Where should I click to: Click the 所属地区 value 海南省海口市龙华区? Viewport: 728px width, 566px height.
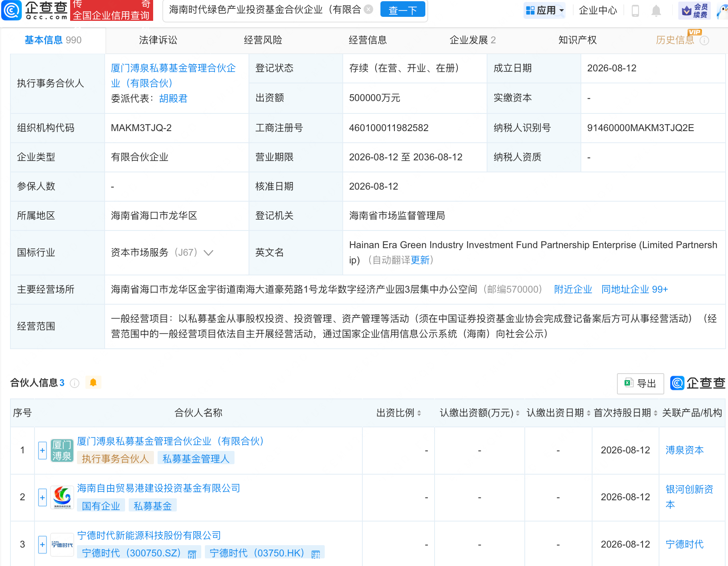click(154, 216)
